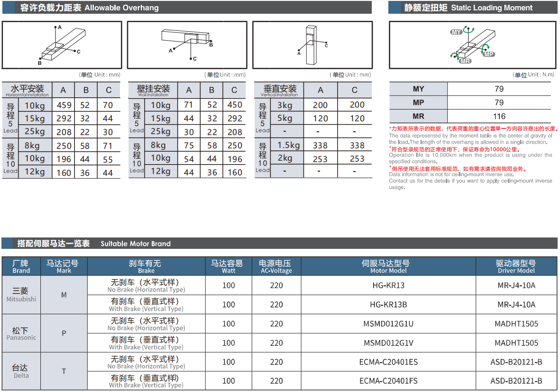The width and height of the screenshot is (560, 392).
Task: Click the MR label in the moment diagram
Action: tap(465, 61)
